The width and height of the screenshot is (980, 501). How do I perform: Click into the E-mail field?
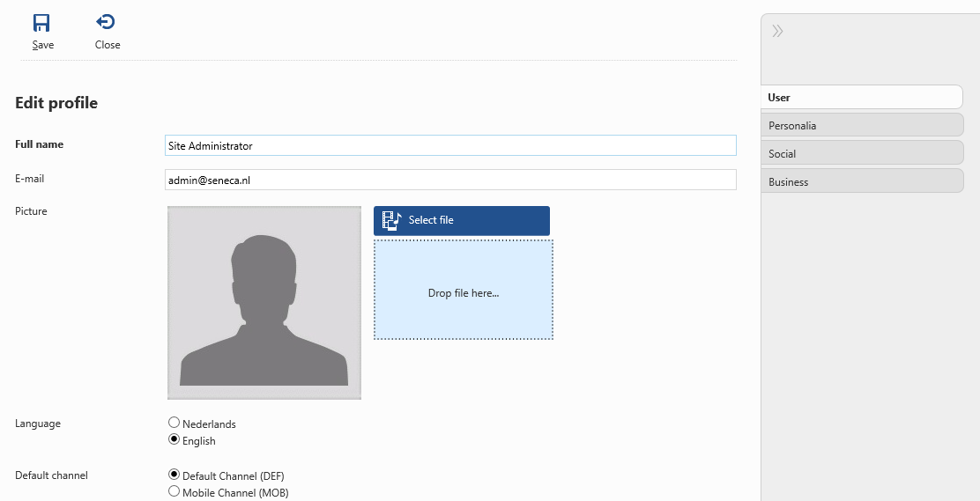click(x=450, y=180)
